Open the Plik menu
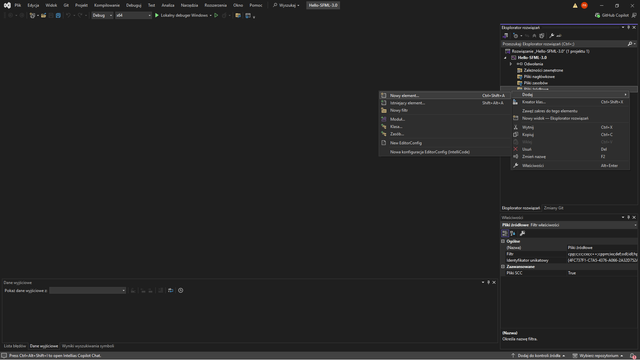 click(18, 5)
